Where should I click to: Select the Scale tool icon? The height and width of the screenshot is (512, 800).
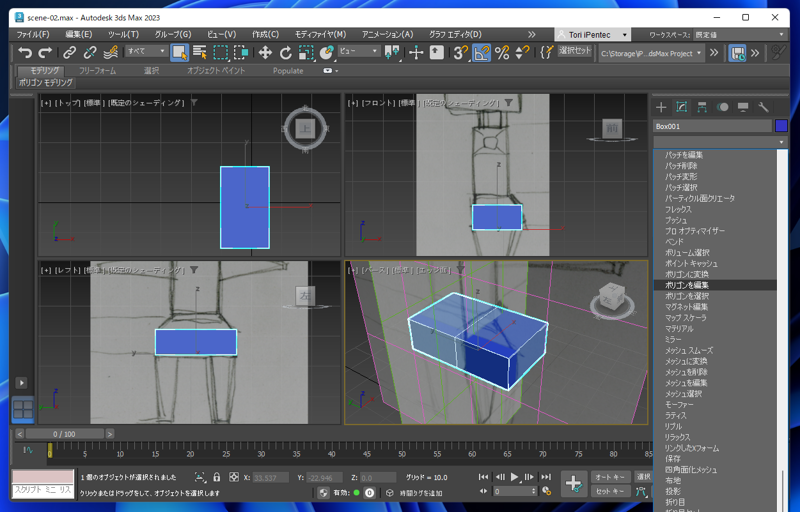click(306, 52)
